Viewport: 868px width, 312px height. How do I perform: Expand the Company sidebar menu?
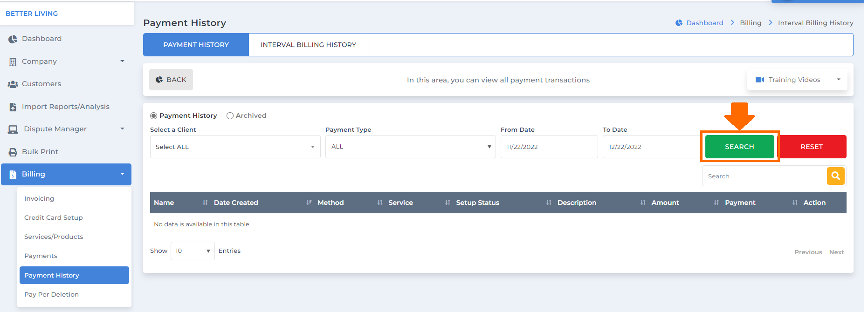pos(66,61)
